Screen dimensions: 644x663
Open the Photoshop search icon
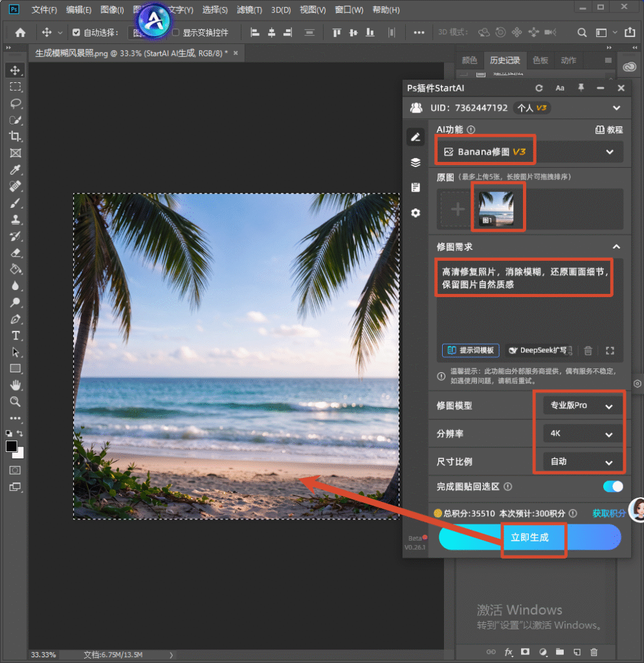582,32
